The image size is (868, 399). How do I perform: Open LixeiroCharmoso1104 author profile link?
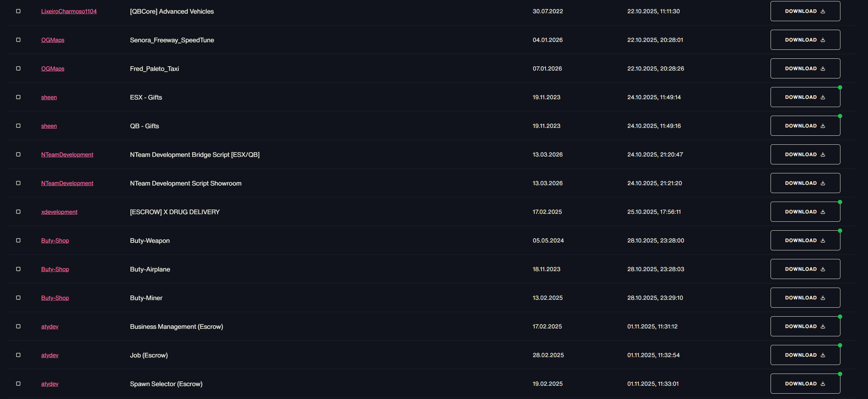coord(69,11)
